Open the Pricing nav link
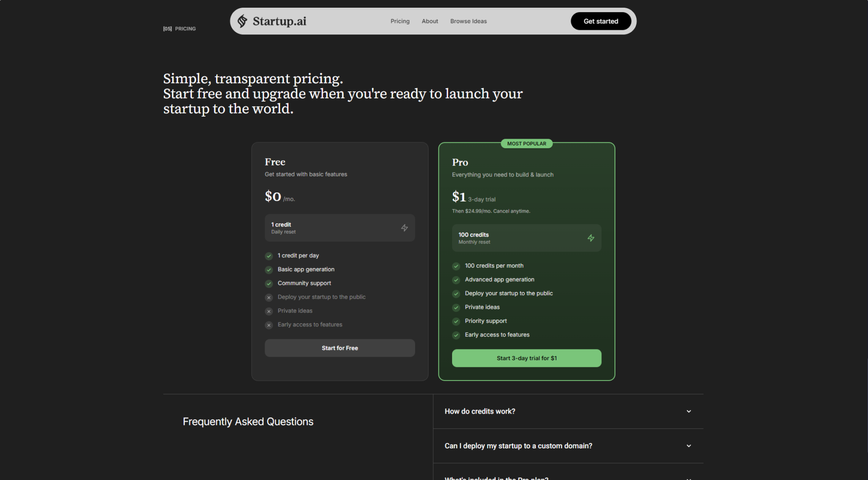The width and height of the screenshot is (868, 480). click(x=400, y=21)
